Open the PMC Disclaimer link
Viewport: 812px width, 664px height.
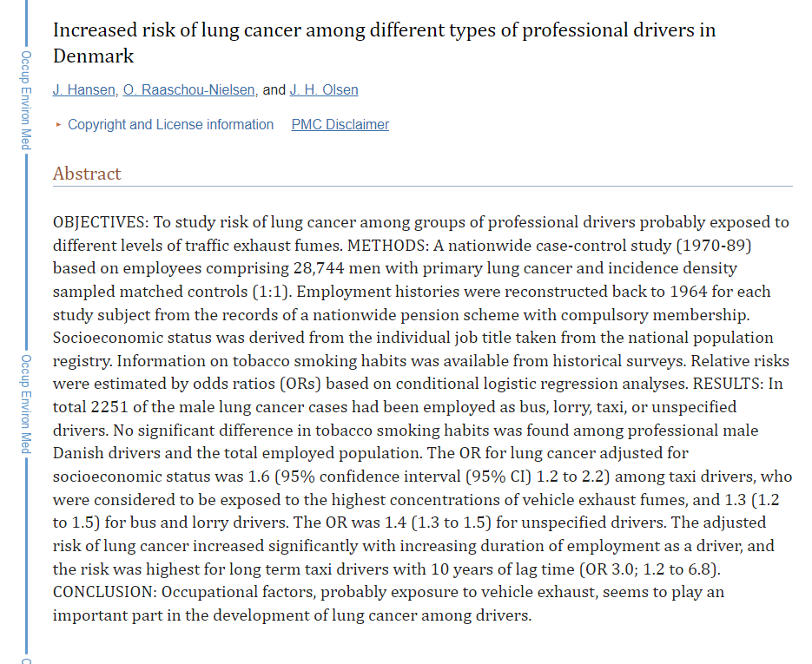[x=340, y=125]
